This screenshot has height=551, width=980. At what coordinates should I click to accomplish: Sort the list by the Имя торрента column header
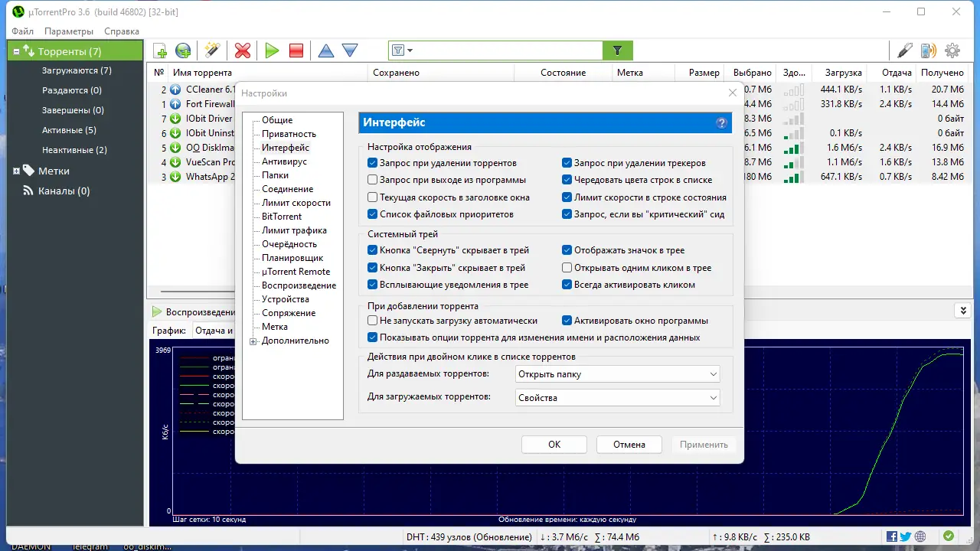(x=268, y=73)
